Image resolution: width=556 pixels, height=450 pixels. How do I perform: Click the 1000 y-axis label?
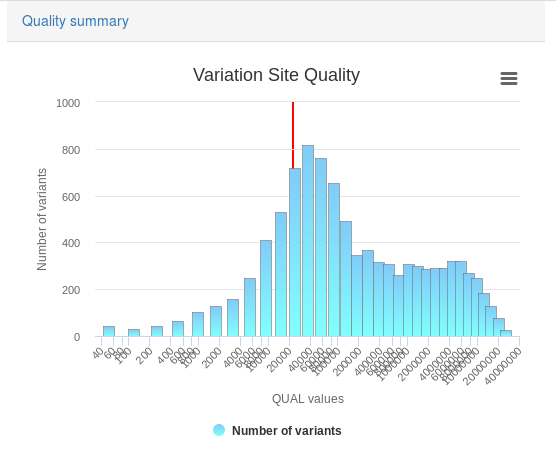(x=68, y=103)
